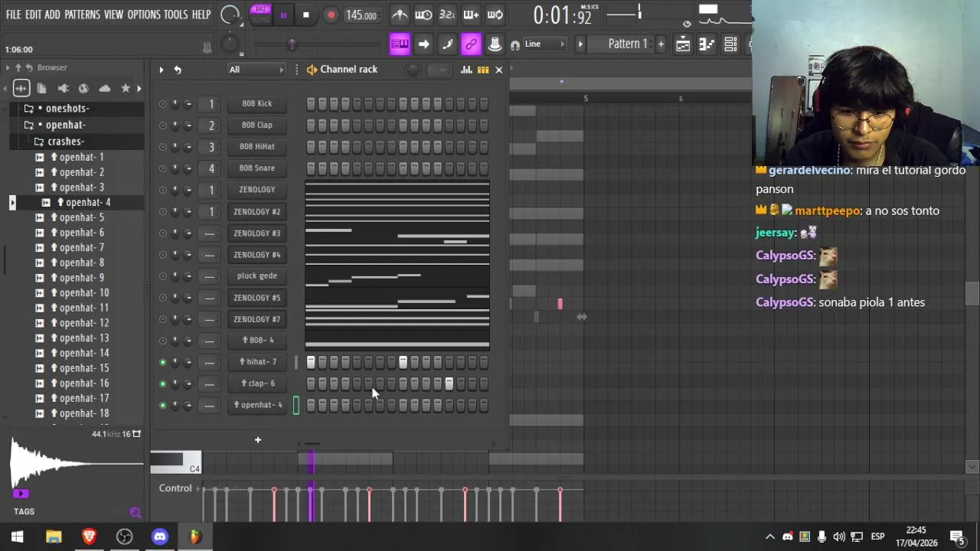
Task: Toggle PAT/SONG mode switch
Action: tap(260, 14)
